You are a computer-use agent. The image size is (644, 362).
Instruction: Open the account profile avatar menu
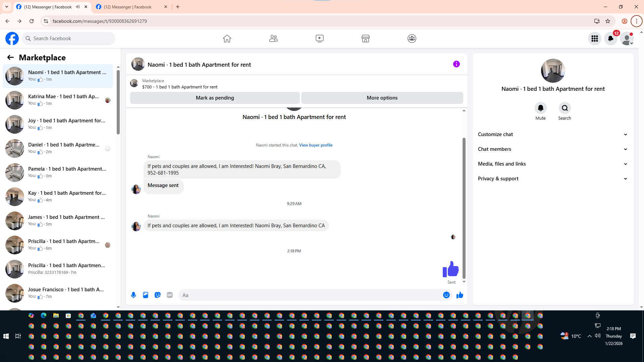pos(627,39)
